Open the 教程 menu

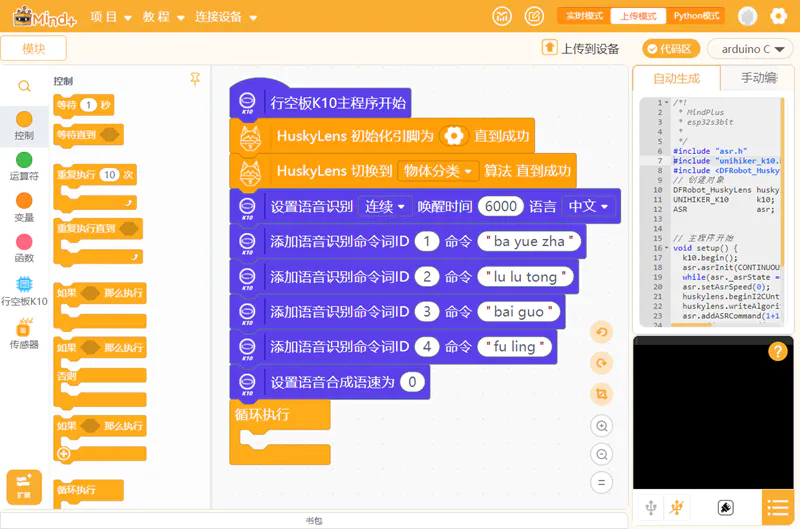[163, 17]
